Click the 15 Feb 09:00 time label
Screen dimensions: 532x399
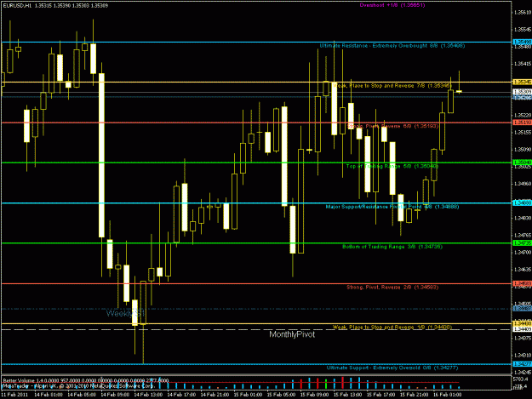coord(315,395)
